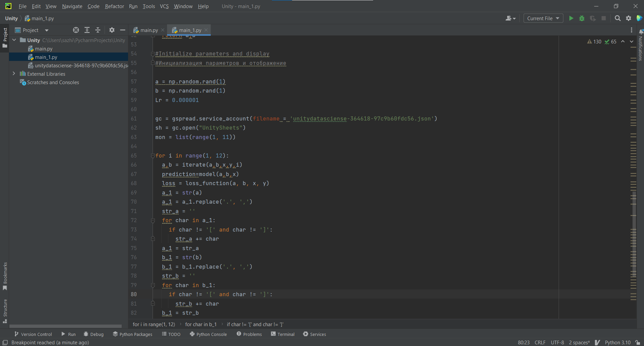Viewport: 644px width, 346px height.
Task: Open the Project view selector dropdown
Action: [32, 30]
